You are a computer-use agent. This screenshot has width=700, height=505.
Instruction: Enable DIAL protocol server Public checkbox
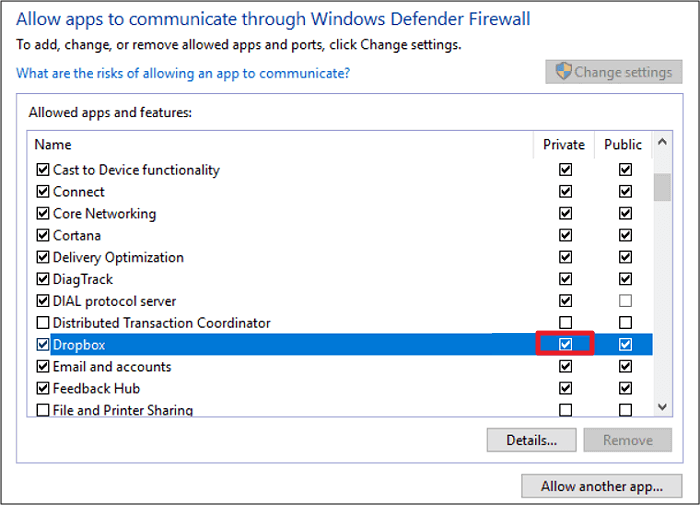coord(625,301)
